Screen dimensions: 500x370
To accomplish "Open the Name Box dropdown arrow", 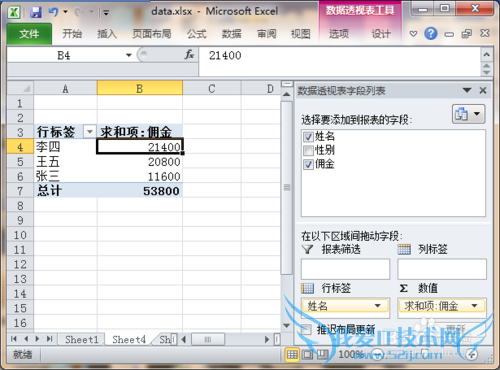I will tap(129, 55).
